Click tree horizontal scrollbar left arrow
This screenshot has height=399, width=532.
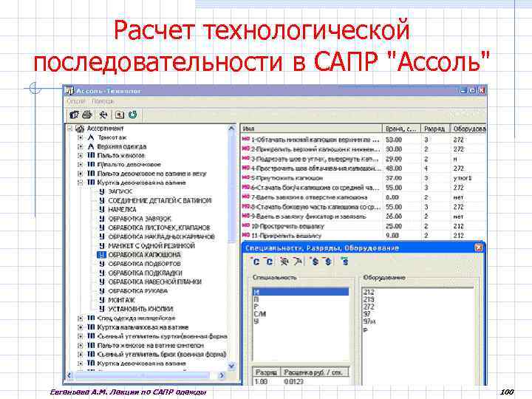click(69, 375)
